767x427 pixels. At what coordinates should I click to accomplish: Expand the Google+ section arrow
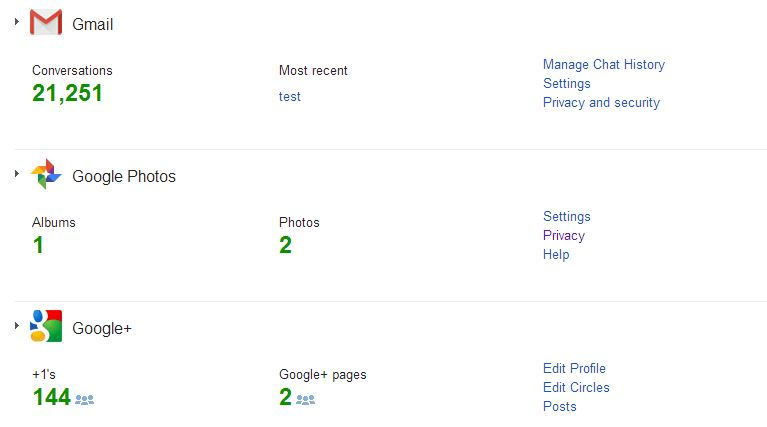click(x=17, y=325)
